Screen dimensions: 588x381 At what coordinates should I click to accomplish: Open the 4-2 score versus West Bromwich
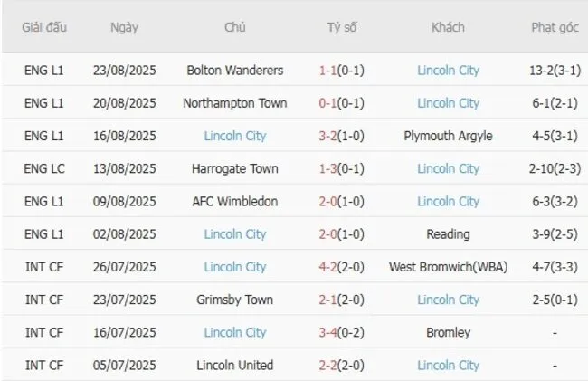[x=330, y=267]
